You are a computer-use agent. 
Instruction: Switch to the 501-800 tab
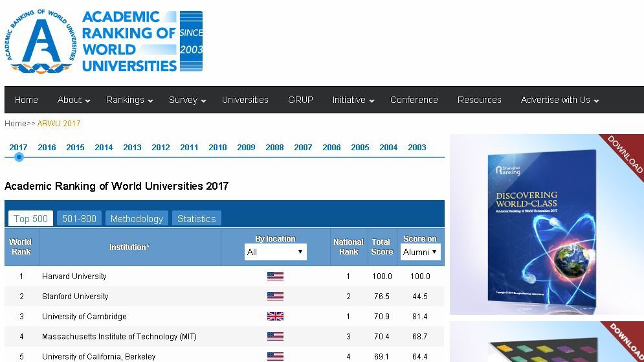pyautogui.click(x=79, y=219)
